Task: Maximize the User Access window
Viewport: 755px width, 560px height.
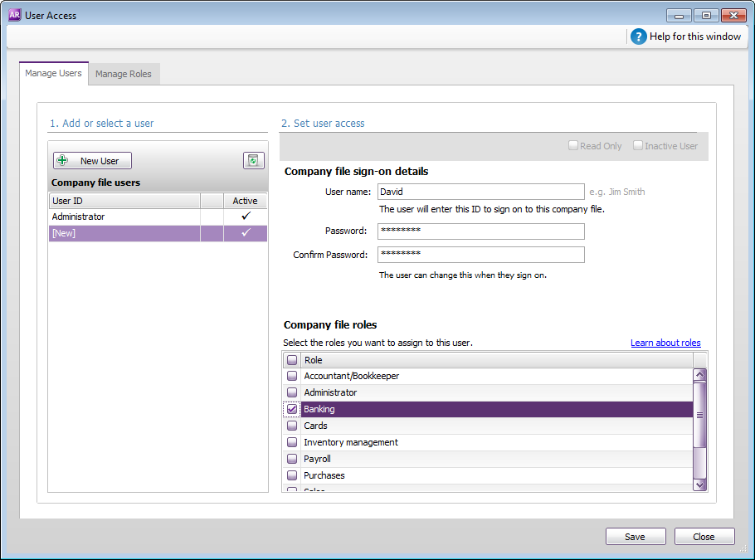Action: 706,16
